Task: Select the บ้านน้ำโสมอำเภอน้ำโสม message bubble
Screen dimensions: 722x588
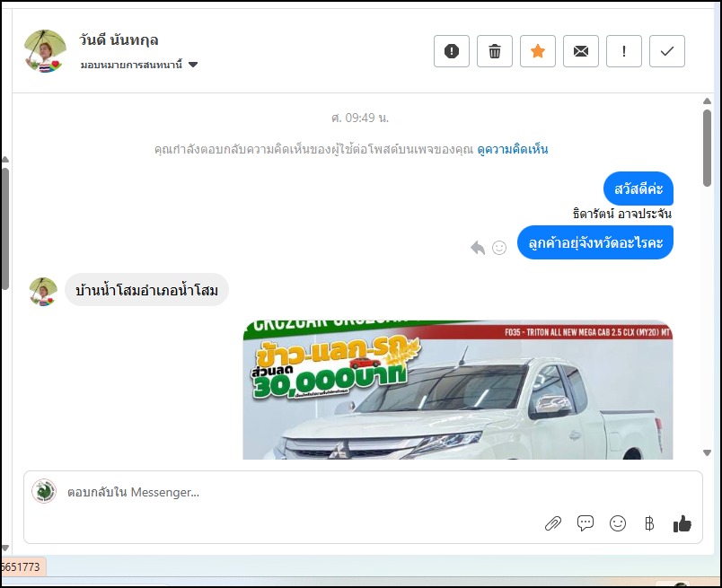Action: 147,290
